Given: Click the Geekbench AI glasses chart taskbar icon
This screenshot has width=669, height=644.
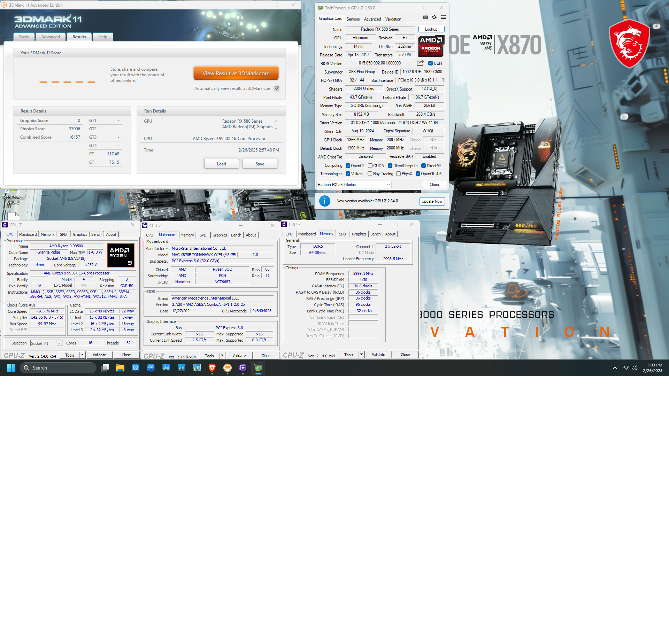Looking at the screenshot, I should click(x=151, y=368).
